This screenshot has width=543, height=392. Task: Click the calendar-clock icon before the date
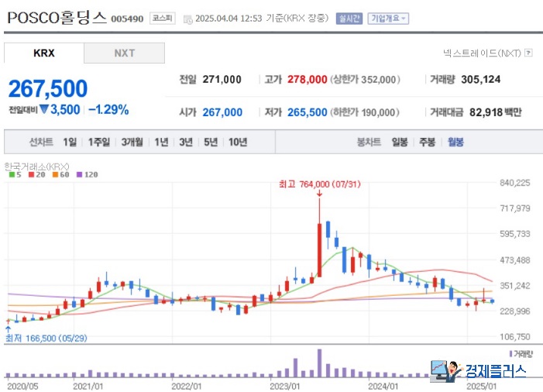pyautogui.click(x=187, y=19)
